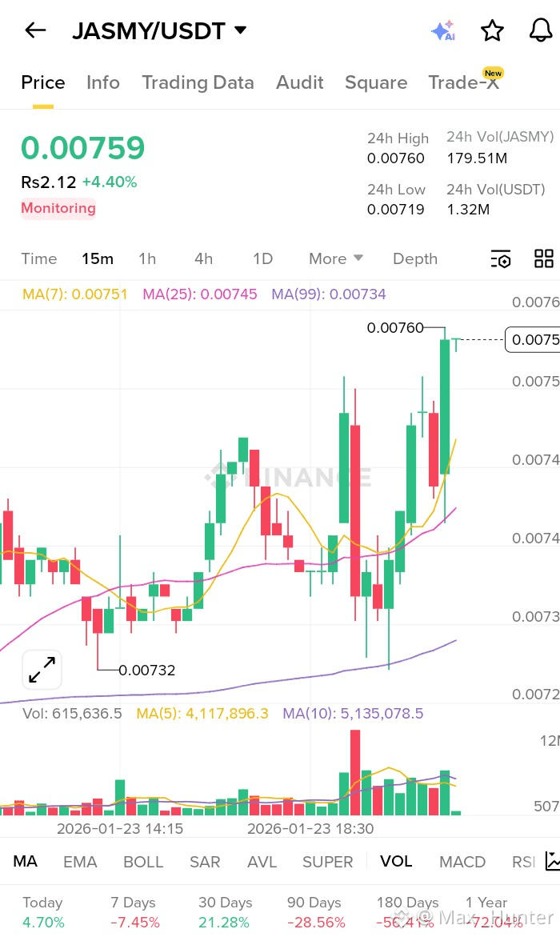560x937 pixels.
Task: Tap the current price tag on the axis
Action: [533, 339]
